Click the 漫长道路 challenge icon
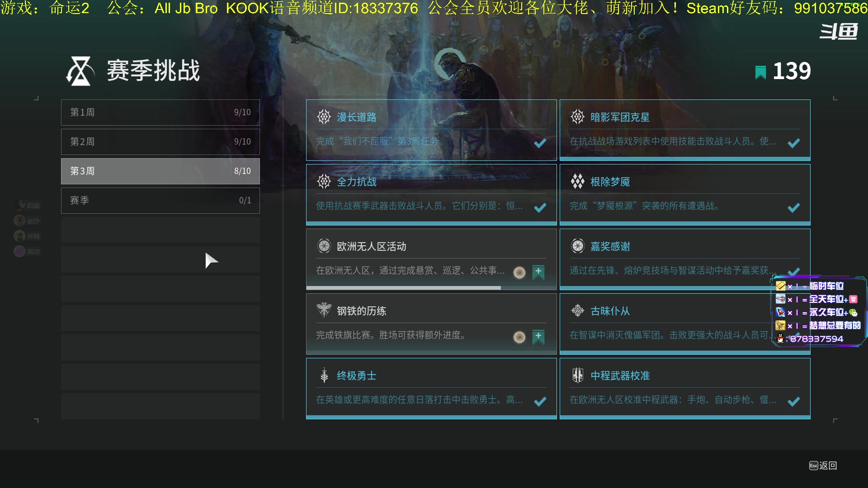 [324, 117]
